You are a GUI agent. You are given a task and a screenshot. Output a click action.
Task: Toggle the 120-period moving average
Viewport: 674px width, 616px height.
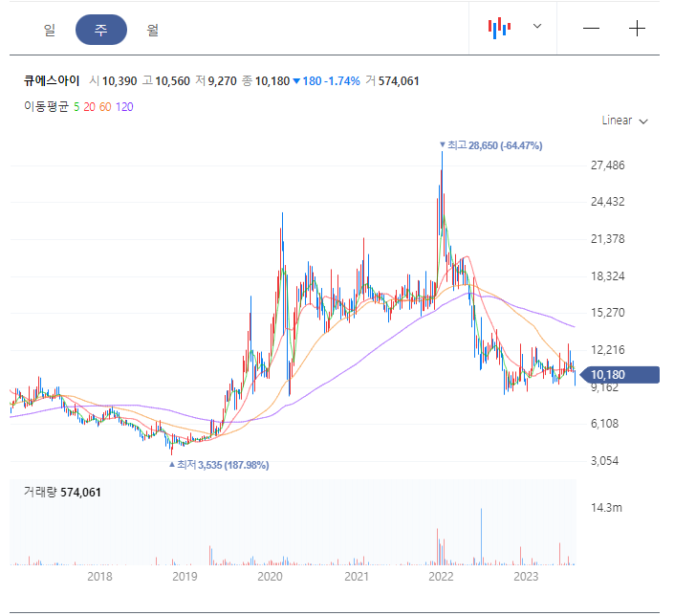(x=124, y=107)
